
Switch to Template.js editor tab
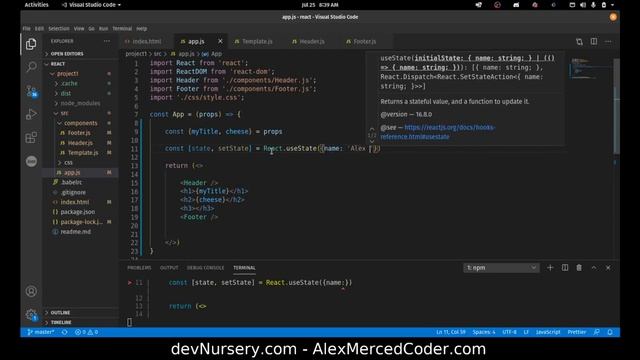257,41
